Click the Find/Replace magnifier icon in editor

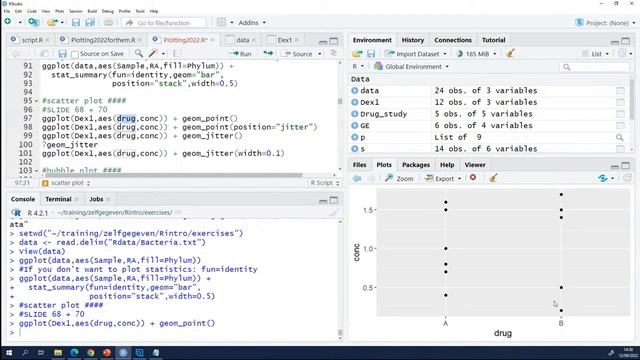(x=139, y=53)
